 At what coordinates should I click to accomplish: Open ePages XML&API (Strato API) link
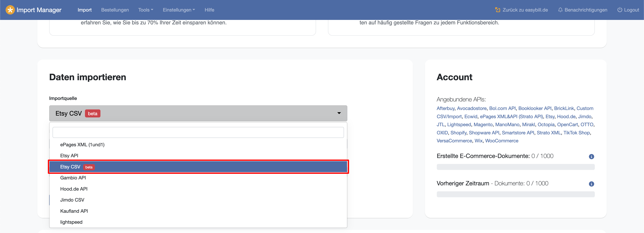pos(511,117)
